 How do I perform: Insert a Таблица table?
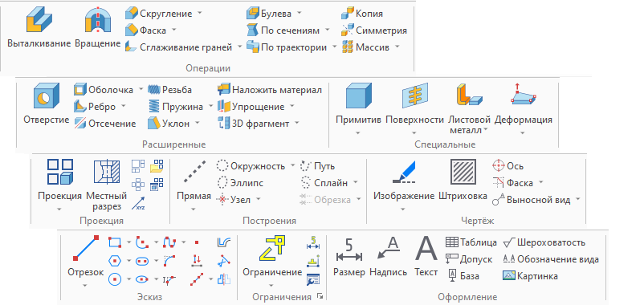(471, 242)
